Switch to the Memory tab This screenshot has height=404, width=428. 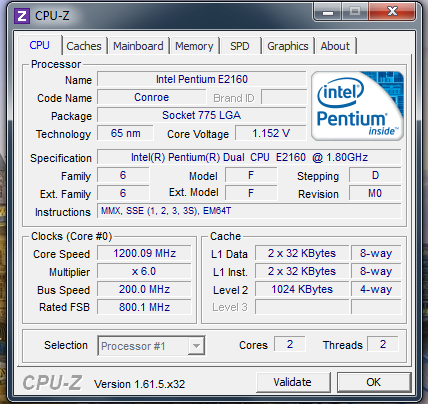194,46
